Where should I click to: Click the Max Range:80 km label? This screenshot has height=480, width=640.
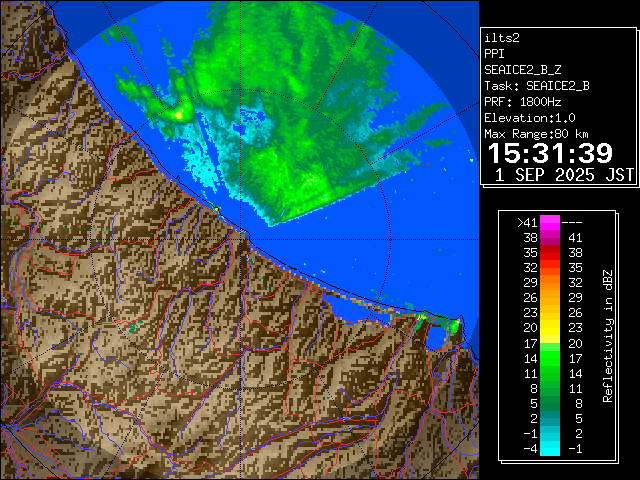point(535,133)
